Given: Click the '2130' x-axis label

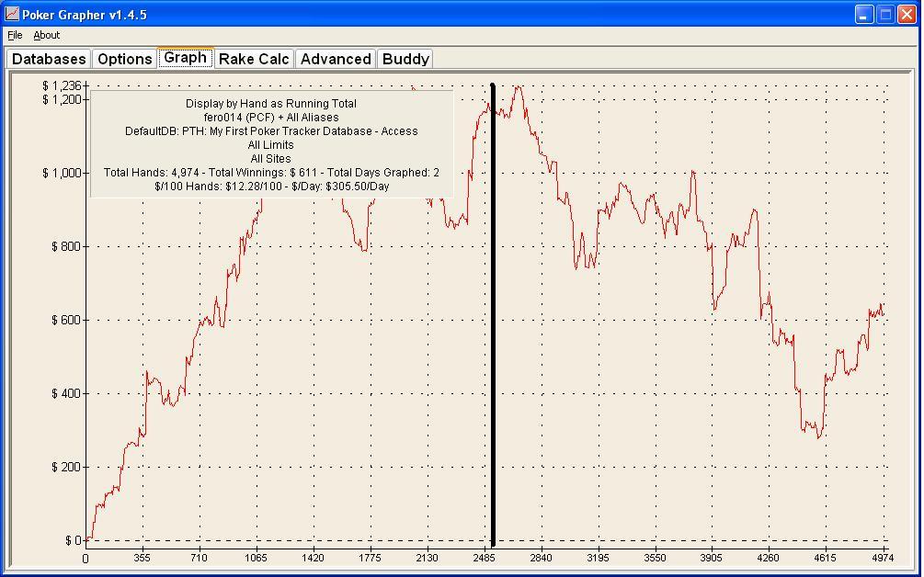Looking at the screenshot, I should pyautogui.click(x=427, y=558).
